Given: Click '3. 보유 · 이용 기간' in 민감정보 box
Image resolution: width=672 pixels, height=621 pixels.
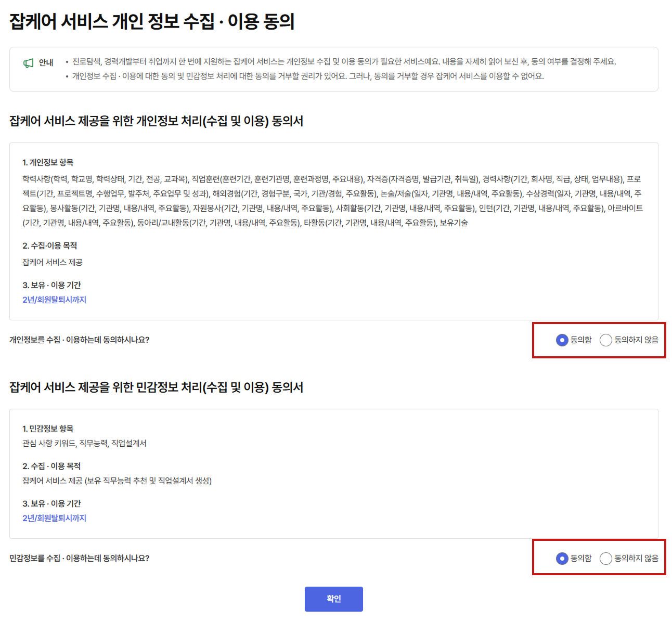Looking at the screenshot, I should pyautogui.click(x=51, y=503).
